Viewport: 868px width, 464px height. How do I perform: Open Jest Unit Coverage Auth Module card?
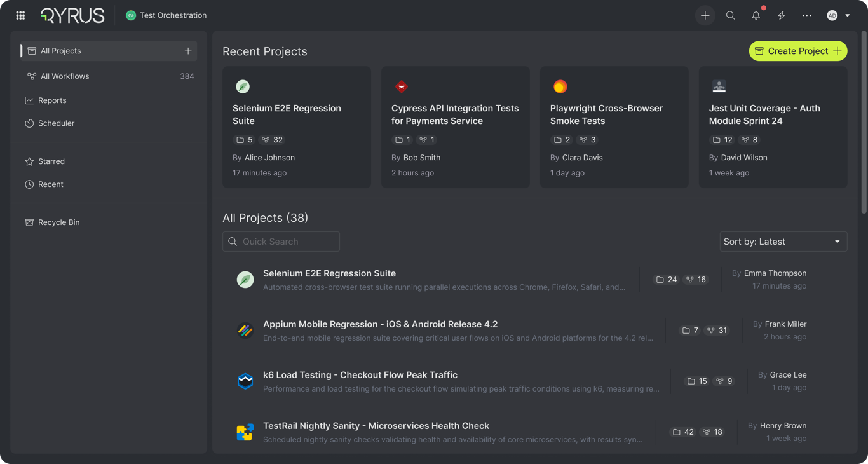pos(773,127)
